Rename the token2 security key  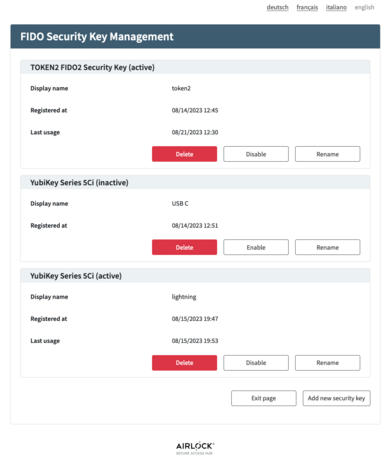(x=328, y=154)
